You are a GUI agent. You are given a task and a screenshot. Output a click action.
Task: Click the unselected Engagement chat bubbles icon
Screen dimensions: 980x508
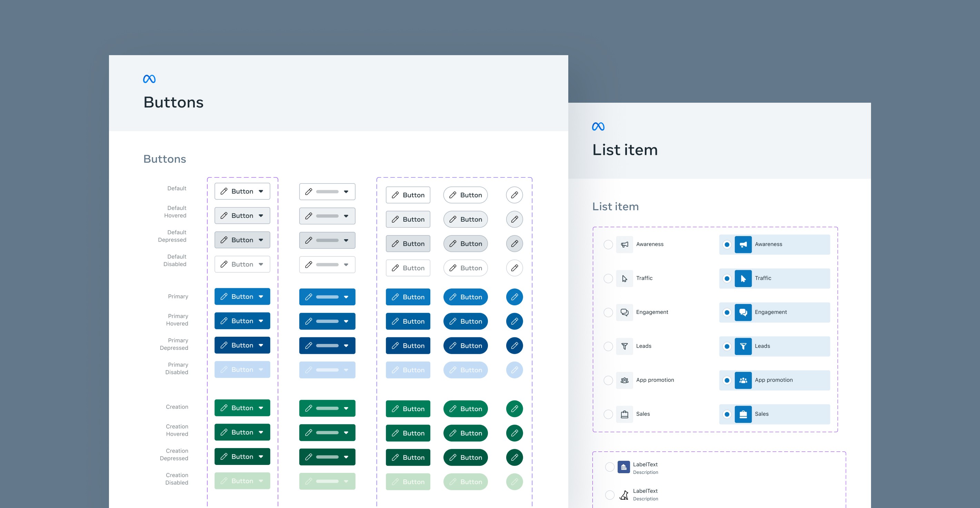click(x=624, y=312)
